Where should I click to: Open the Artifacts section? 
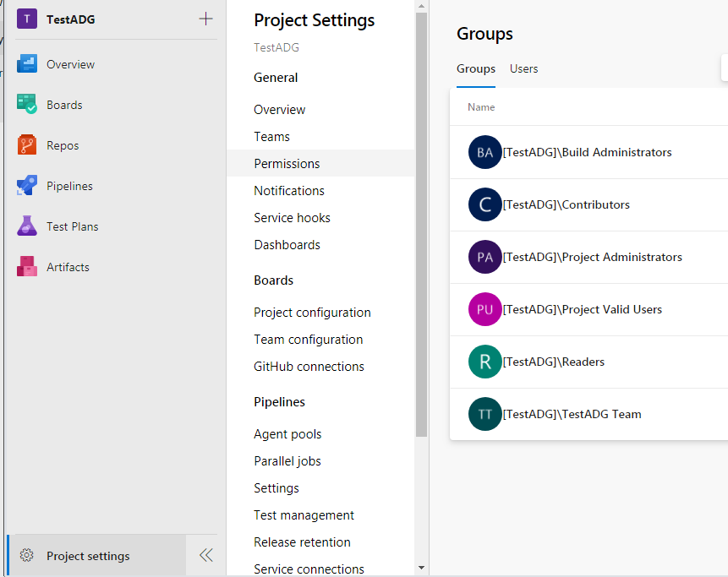[x=29, y=266]
